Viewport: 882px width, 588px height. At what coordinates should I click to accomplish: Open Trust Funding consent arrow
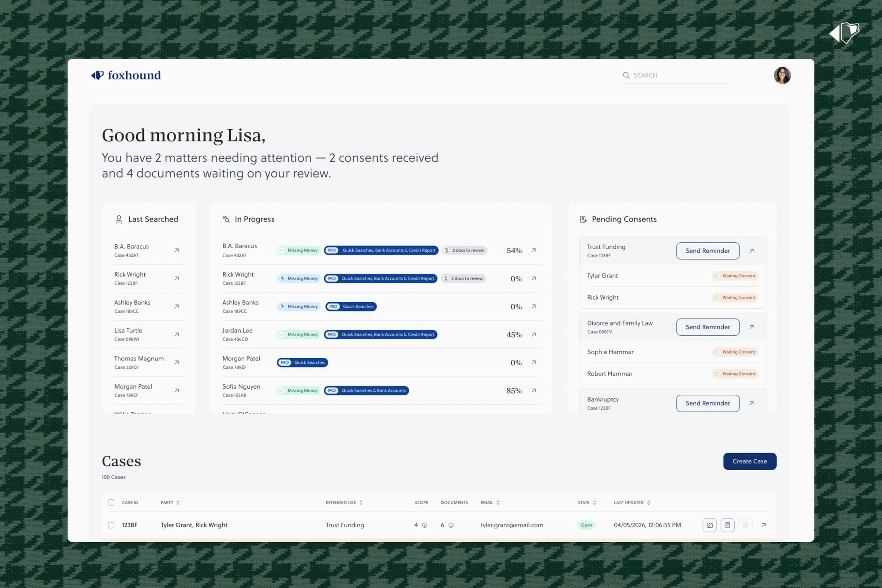751,251
